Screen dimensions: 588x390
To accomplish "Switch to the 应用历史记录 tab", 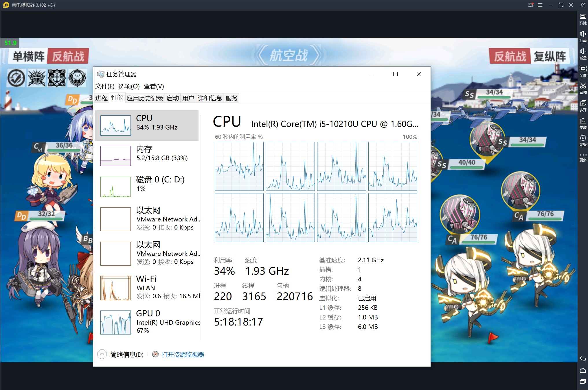I will click(145, 98).
